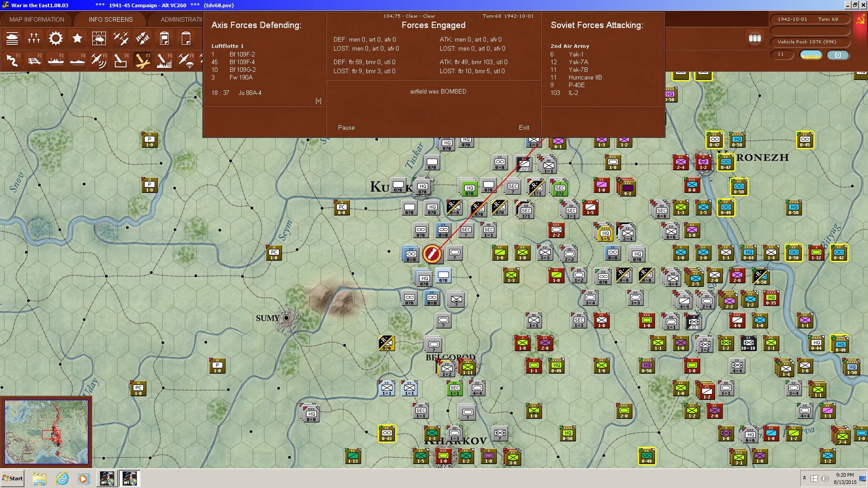Select F4 amphibious transport ship icon
The height and width of the screenshot is (488, 868).
click(77, 60)
